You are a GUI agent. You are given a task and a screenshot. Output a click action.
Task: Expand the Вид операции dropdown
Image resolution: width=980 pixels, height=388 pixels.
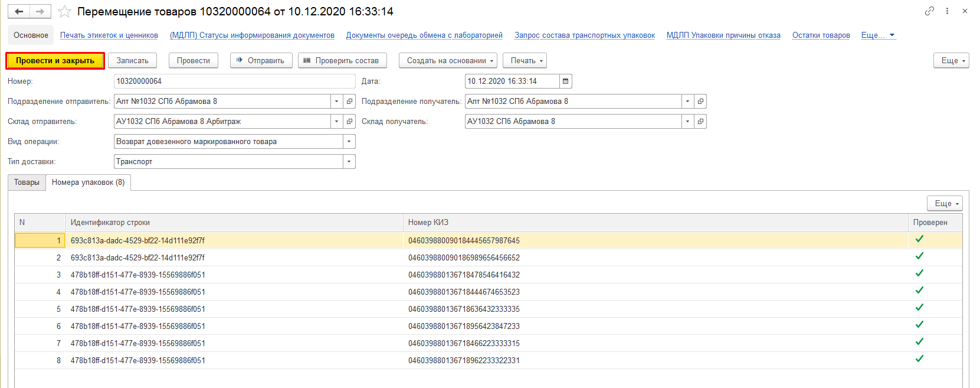[x=349, y=142]
